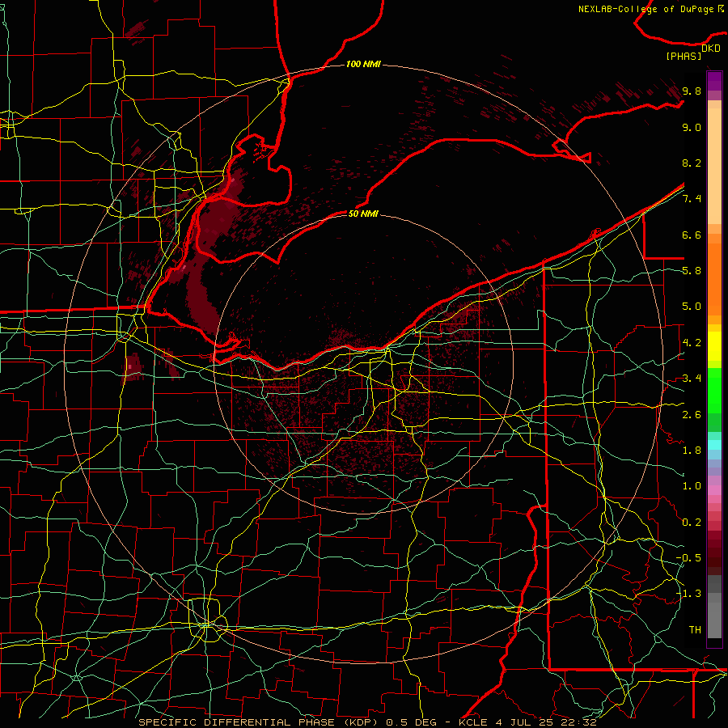Click the -1.3 scale value
Screen dimensions: 728x728
(x=688, y=594)
